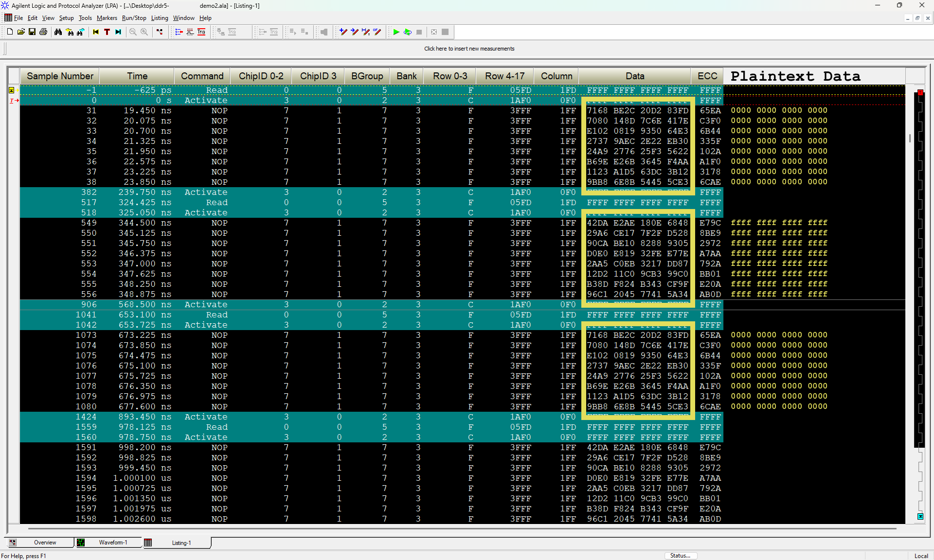Image resolution: width=934 pixels, height=560 pixels.
Task: Jump to the beginning of data icon
Action: (x=96, y=32)
